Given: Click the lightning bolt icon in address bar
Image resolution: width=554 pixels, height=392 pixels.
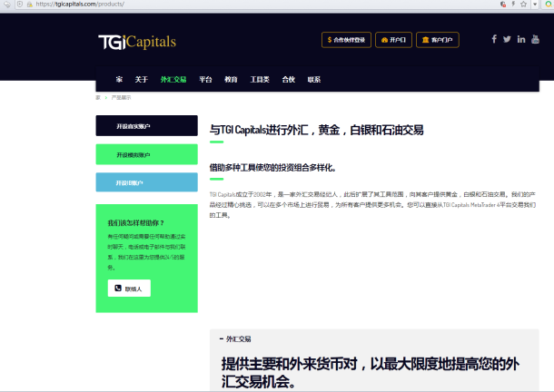Looking at the screenshot, I should pyautogui.click(x=513, y=4).
